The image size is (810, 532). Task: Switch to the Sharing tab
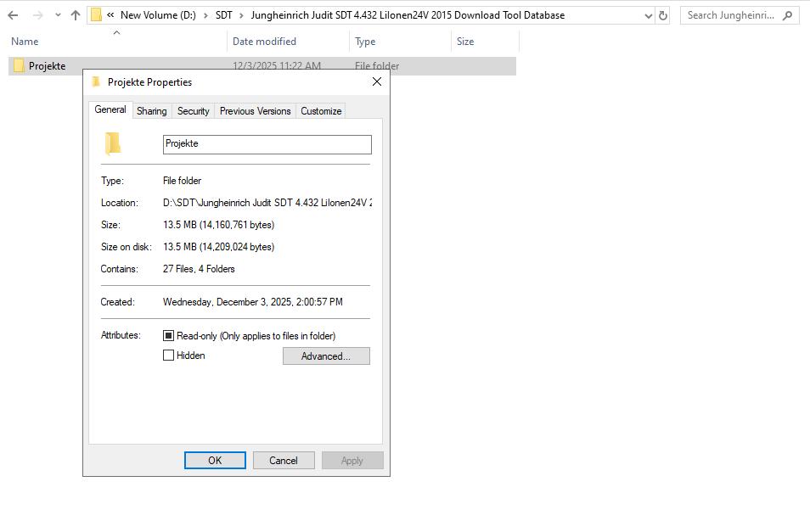pyautogui.click(x=151, y=111)
